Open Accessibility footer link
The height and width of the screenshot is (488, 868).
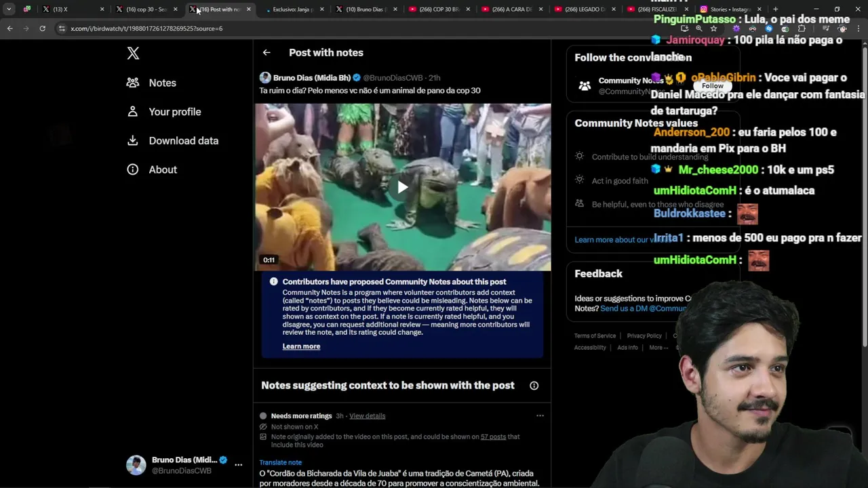click(x=590, y=348)
